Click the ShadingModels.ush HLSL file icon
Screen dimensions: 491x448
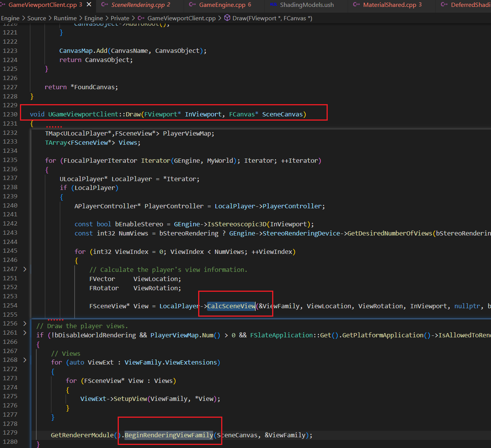click(x=274, y=5)
